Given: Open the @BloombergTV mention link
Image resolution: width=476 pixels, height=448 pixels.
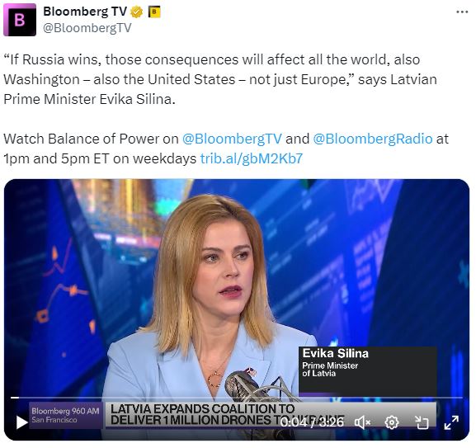Looking at the screenshot, I should (232, 139).
